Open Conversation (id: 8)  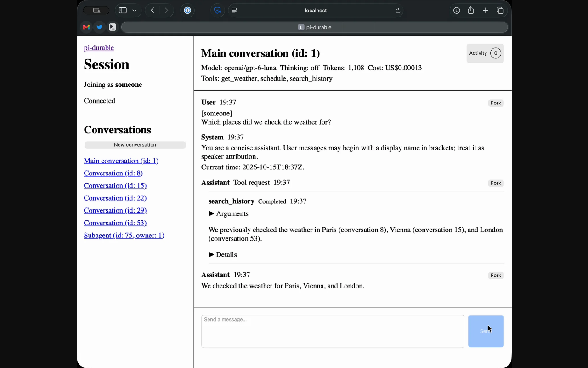(x=113, y=173)
